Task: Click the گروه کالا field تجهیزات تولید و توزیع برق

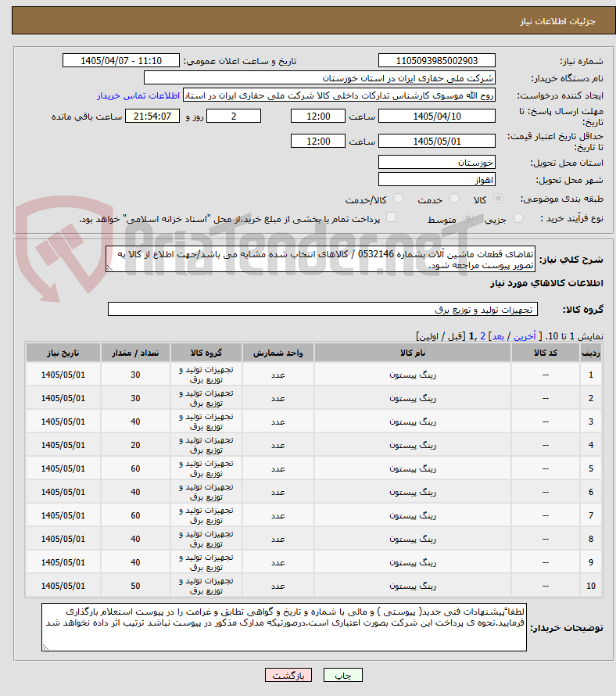Action: pos(323,310)
